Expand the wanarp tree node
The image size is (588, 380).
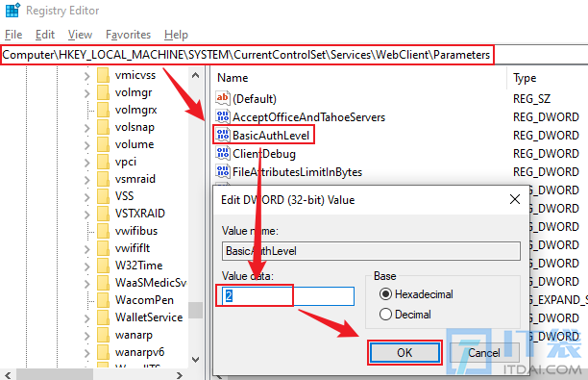coord(87,336)
